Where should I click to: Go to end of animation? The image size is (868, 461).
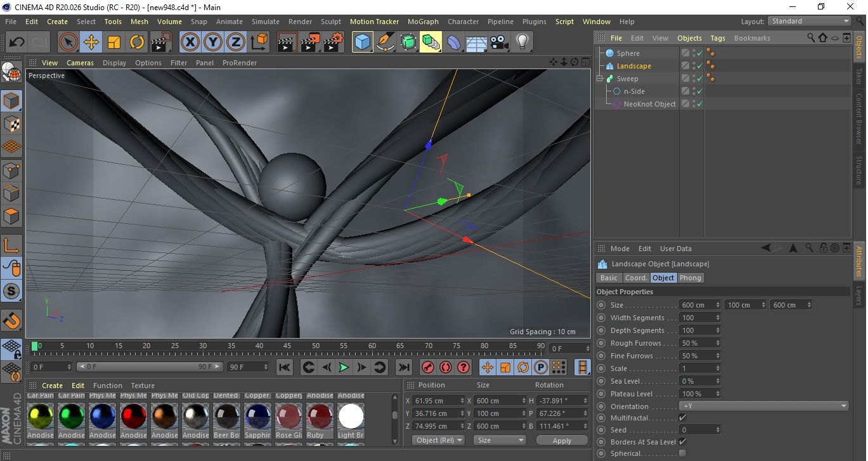(x=403, y=367)
